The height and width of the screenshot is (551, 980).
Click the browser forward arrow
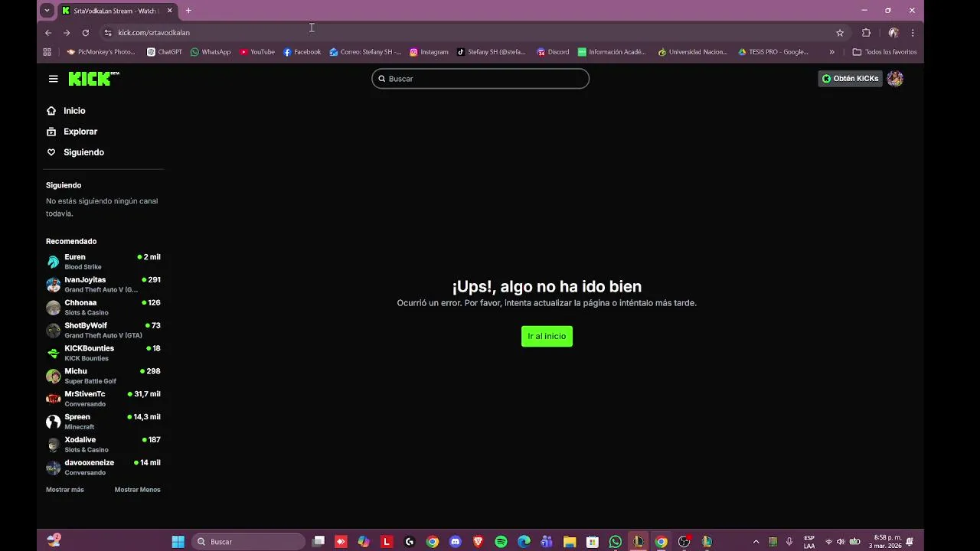(67, 33)
